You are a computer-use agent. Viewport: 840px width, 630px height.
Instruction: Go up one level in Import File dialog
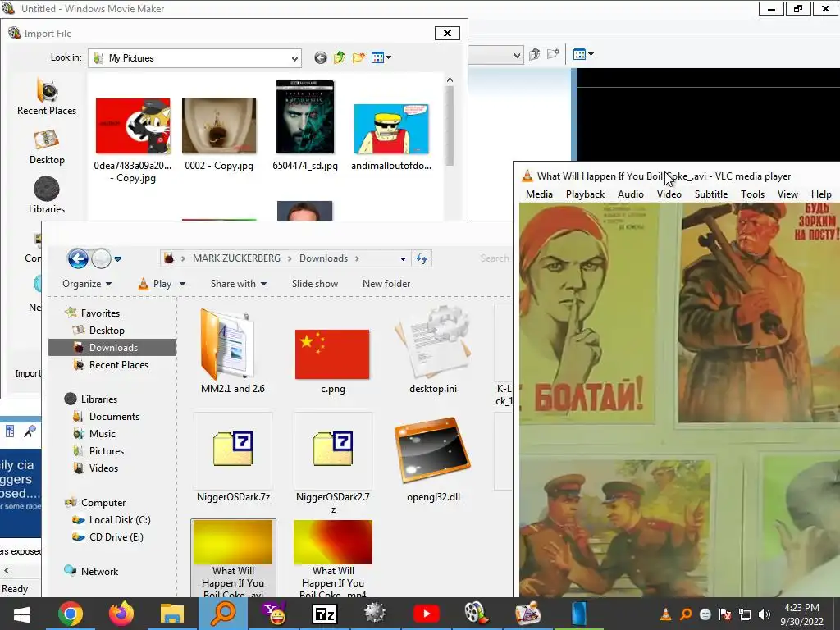point(339,57)
